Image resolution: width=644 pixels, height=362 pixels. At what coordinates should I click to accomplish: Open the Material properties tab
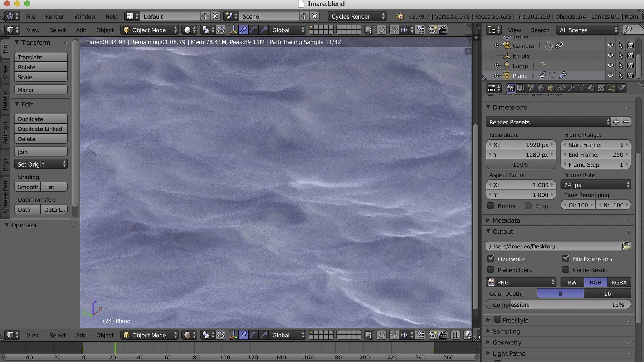(x=591, y=88)
